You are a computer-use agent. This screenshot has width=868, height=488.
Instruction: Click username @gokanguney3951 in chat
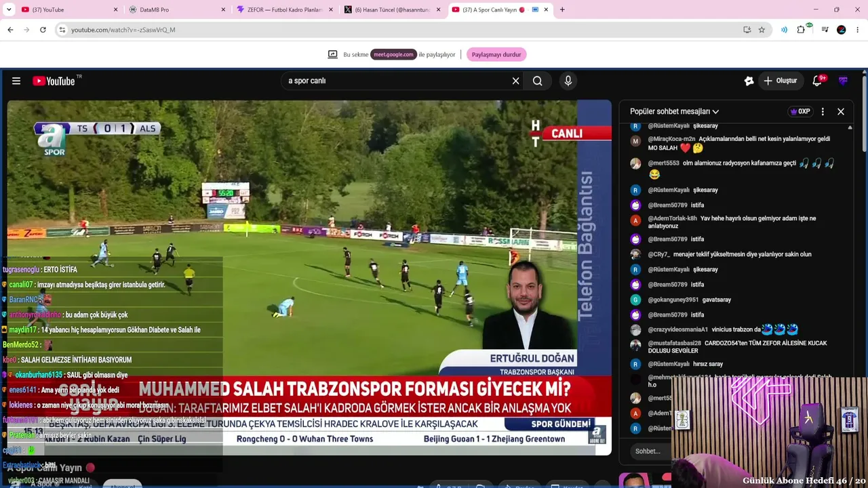[x=673, y=300]
